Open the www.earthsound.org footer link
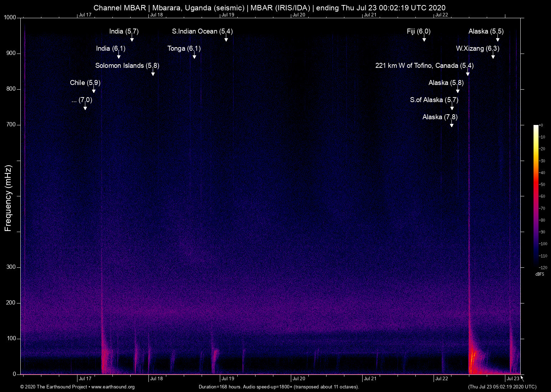 tap(113, 387)
